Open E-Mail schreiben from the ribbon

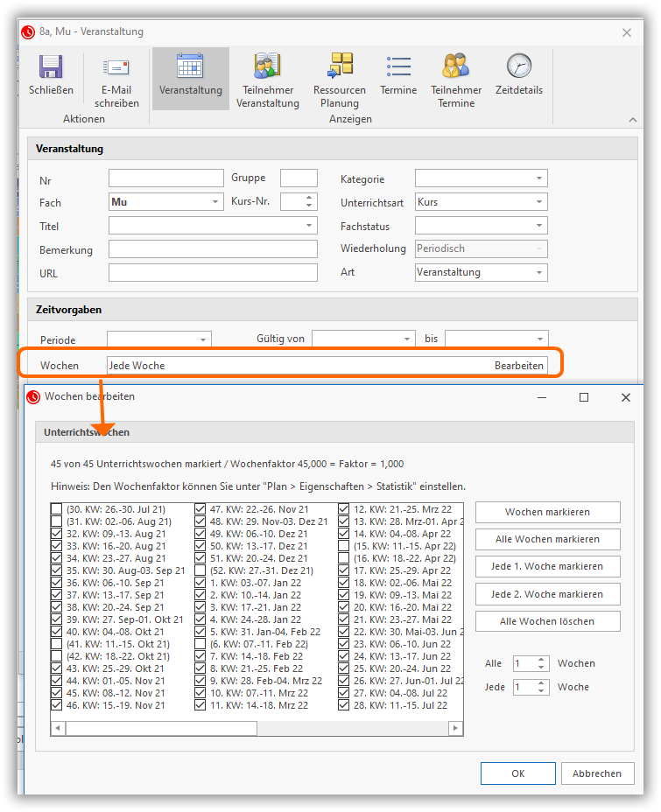click(116, 68)
